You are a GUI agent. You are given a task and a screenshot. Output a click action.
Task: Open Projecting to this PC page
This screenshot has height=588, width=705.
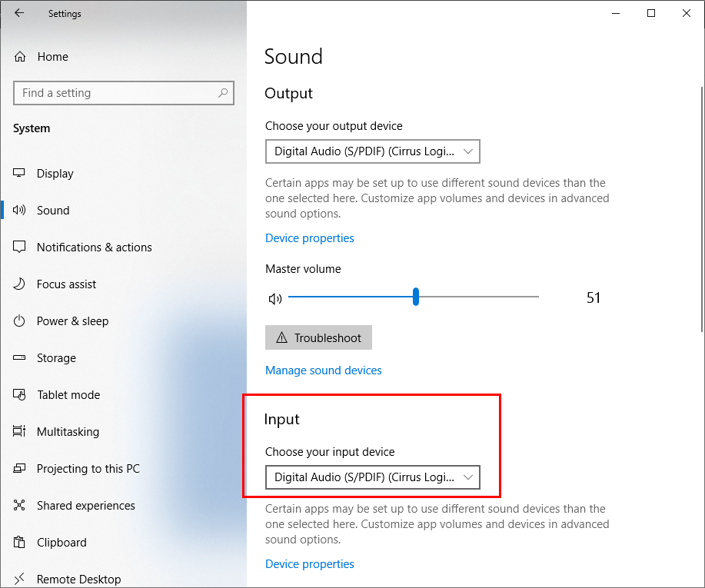[88, 469]
